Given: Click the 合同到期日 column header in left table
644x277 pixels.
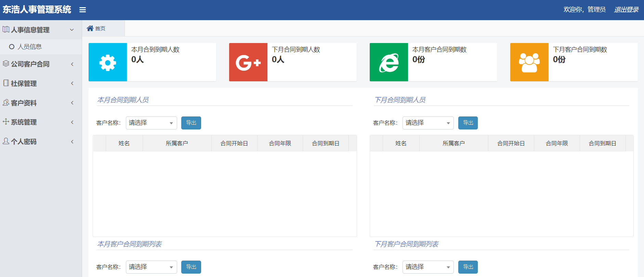Looking at the screenshot, I should [x=325, y=143].
